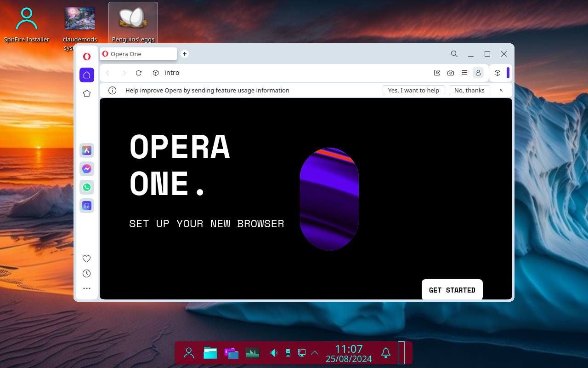
Task: Select the Opera One tab
Action: [138, 54]
